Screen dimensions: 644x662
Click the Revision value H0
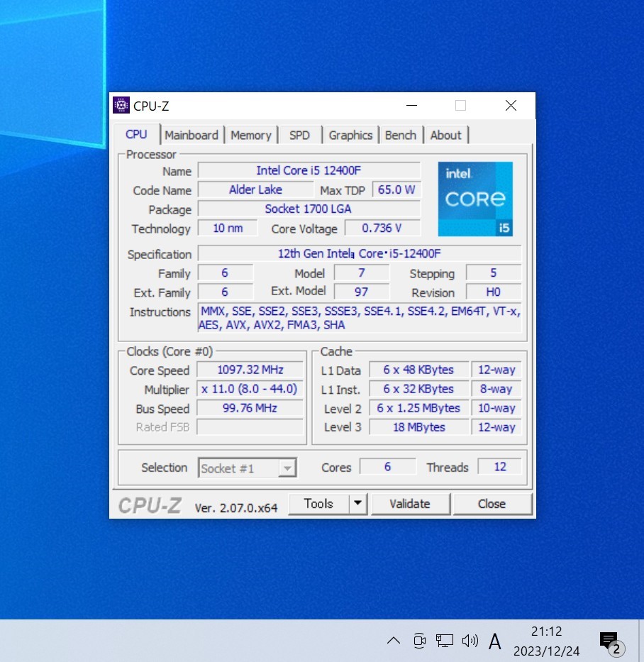pyautogui.click(x=494, y=292)
